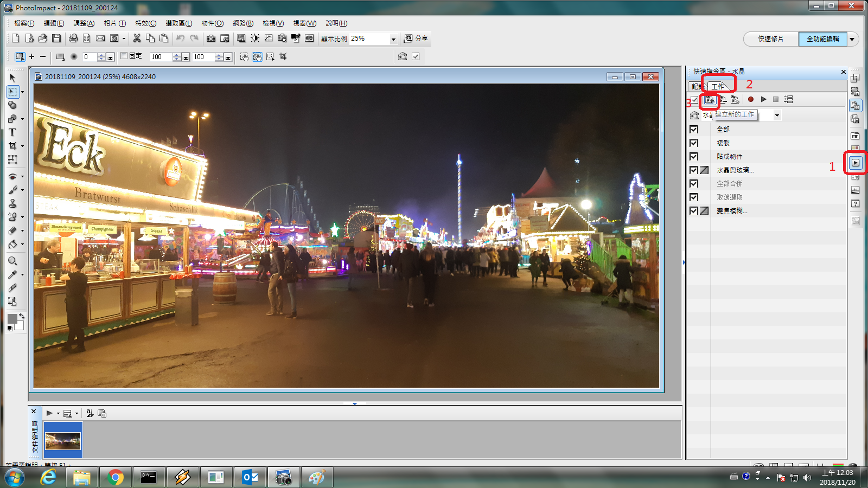This screenshot has width=868, height=488.
Task: Click the Cut scissors icon
Action: pos(137,38)
